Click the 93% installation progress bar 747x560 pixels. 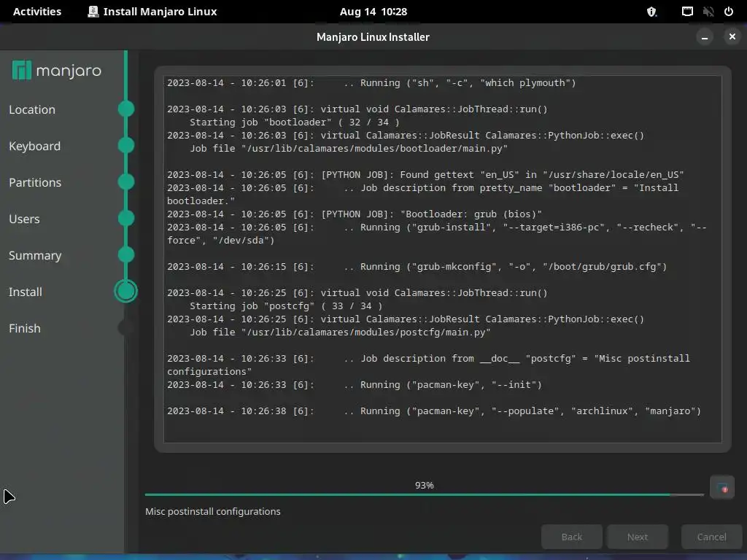424,495
